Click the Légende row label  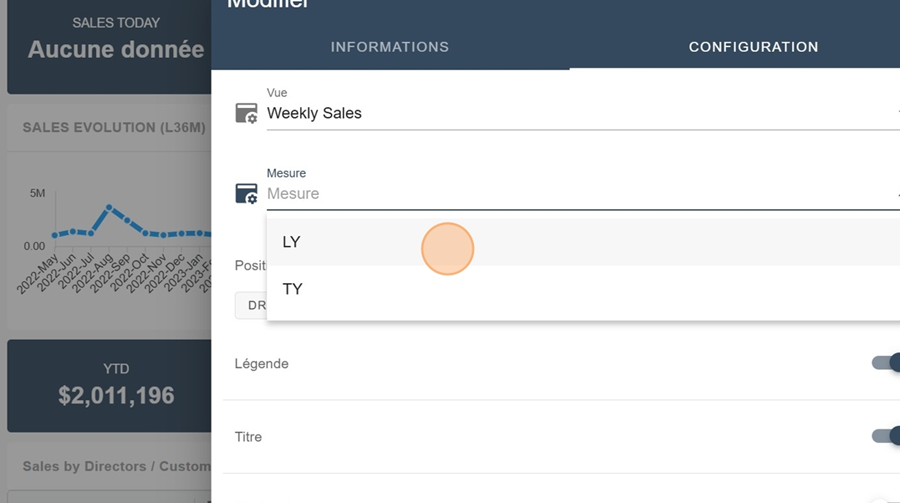[261, 363]
